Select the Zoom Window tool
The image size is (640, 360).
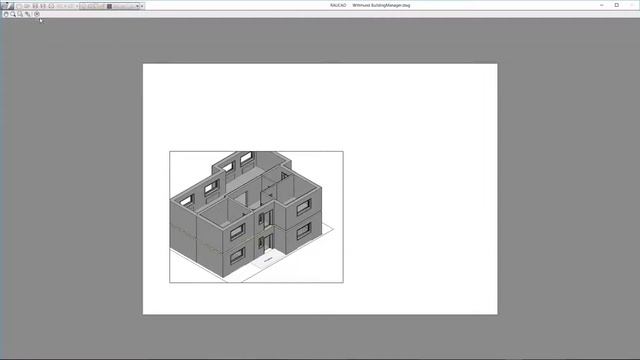pos(20,14)
